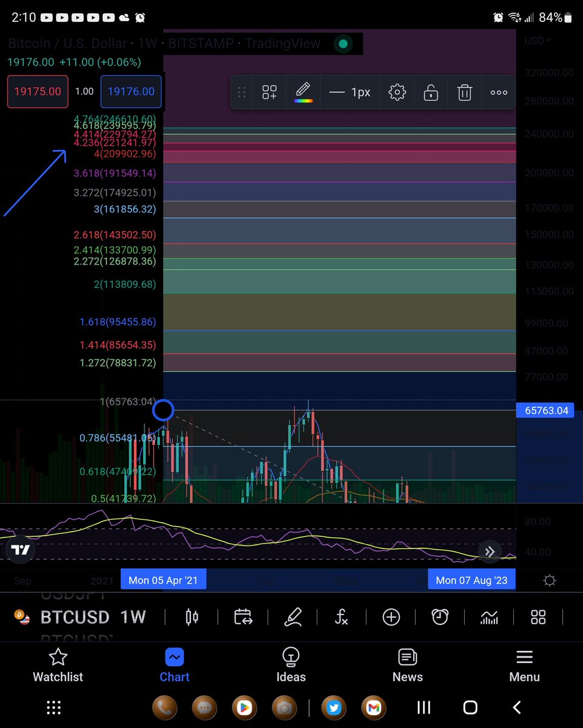
Task: Grab the floating toolbar drag handle
Action: tap(241, 92)
